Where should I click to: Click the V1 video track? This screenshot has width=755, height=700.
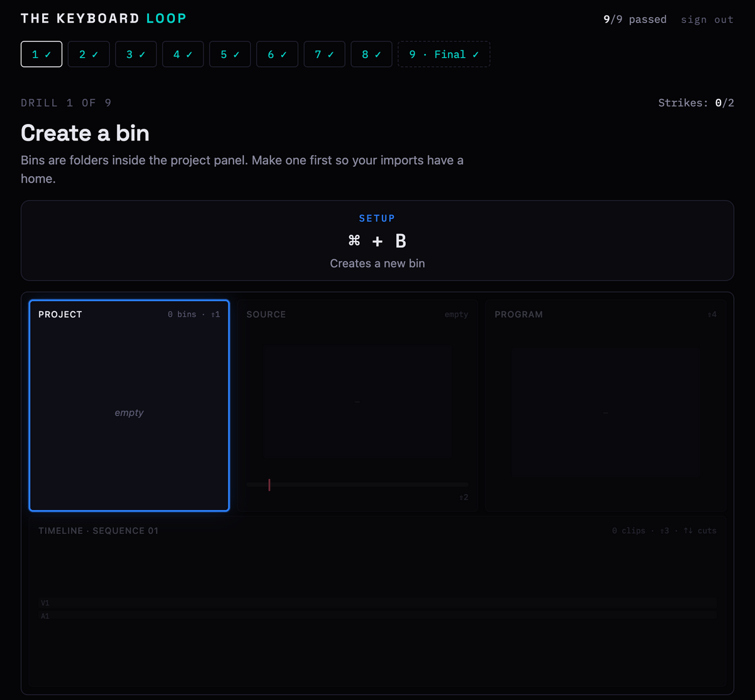click(x=377, y=603)
